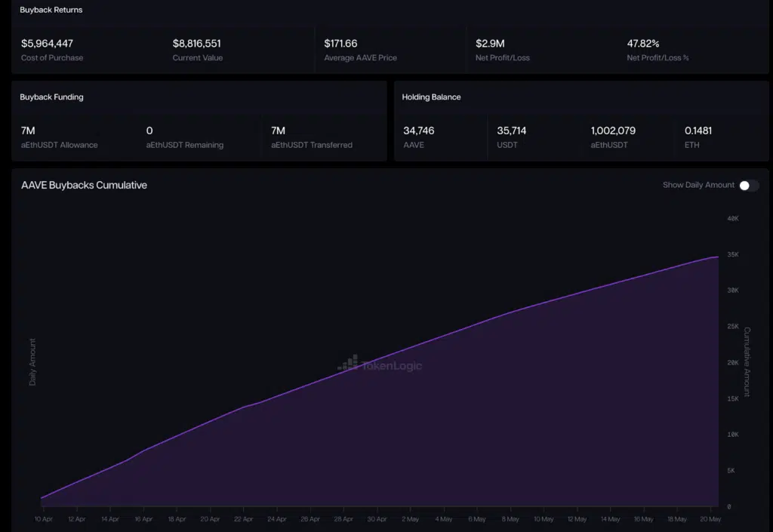Click the 10 May x-axis label
Viewport: 773px width, 532px height.
click(544, 519)
